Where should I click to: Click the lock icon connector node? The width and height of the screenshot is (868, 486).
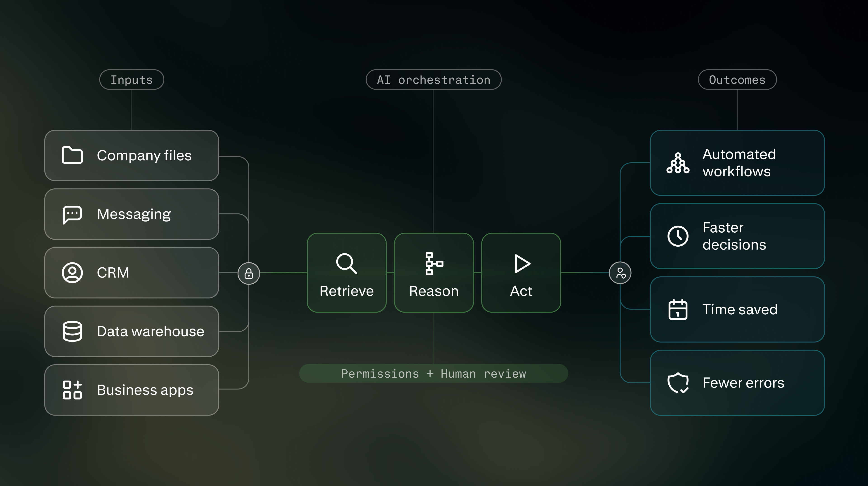point(249,273)
